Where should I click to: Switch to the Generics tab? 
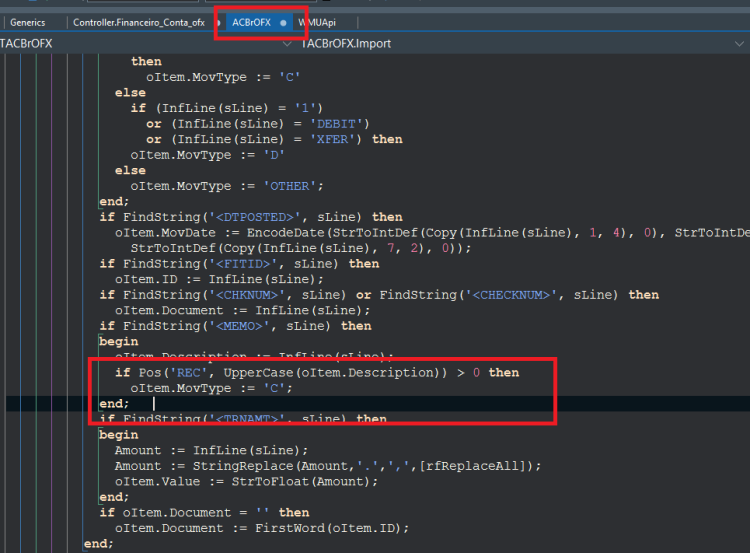click(27, 22)
